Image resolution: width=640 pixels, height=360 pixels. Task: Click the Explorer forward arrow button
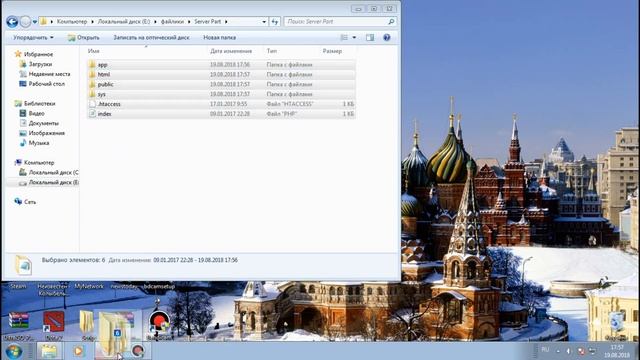25,22
